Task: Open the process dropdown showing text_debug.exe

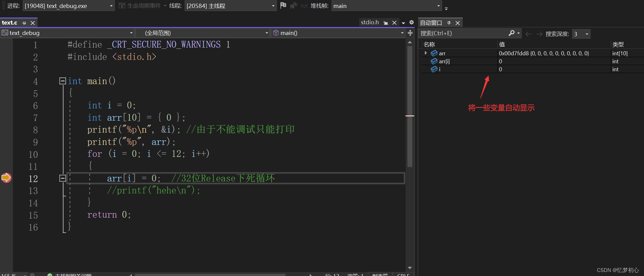Action: click(x=69, y=6)
